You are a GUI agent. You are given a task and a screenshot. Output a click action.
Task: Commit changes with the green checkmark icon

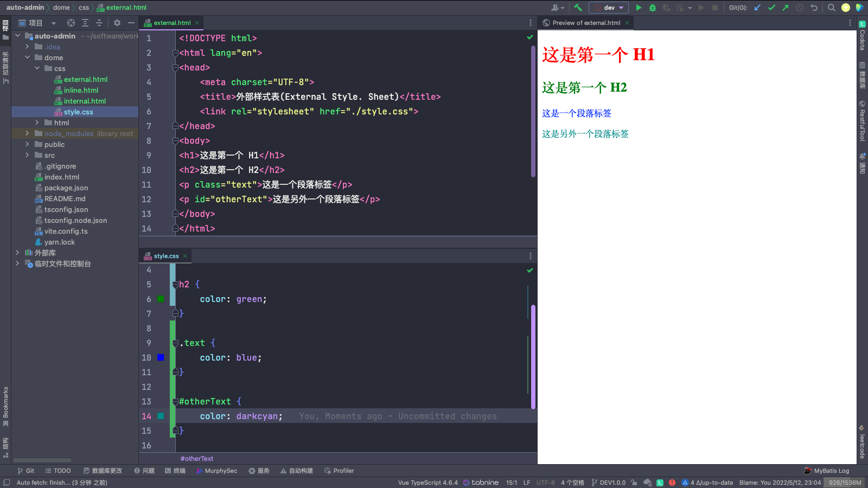click(771, 8)
